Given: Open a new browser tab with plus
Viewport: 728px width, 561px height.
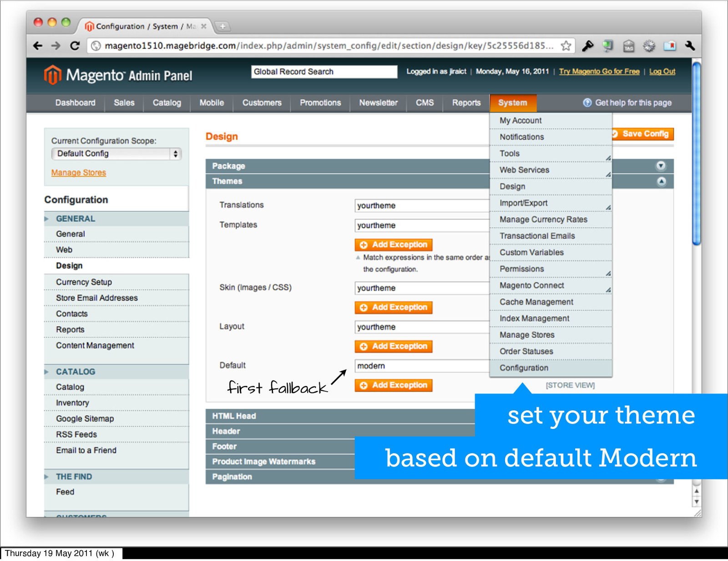Looking at the screenshot, I should 222,26.
